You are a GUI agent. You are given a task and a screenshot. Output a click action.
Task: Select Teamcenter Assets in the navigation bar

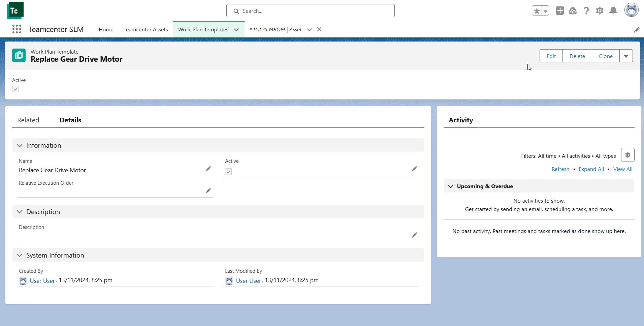click(x=146, y=30)
